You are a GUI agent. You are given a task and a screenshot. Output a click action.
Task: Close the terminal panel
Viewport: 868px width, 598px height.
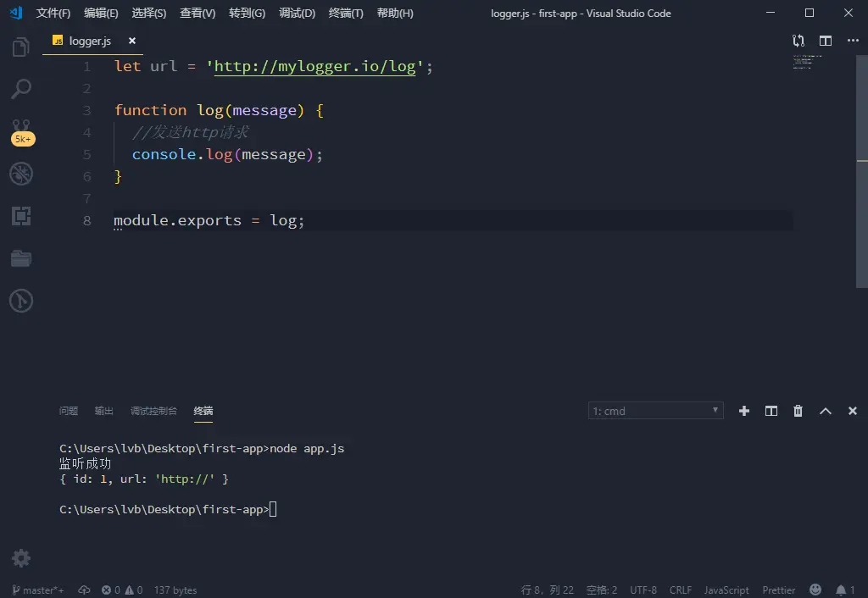(853, 411)
